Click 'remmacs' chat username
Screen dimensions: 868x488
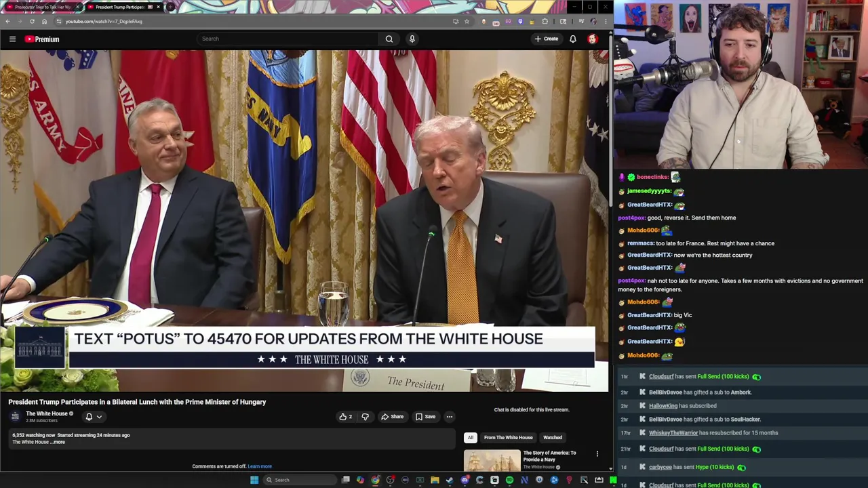641,243
